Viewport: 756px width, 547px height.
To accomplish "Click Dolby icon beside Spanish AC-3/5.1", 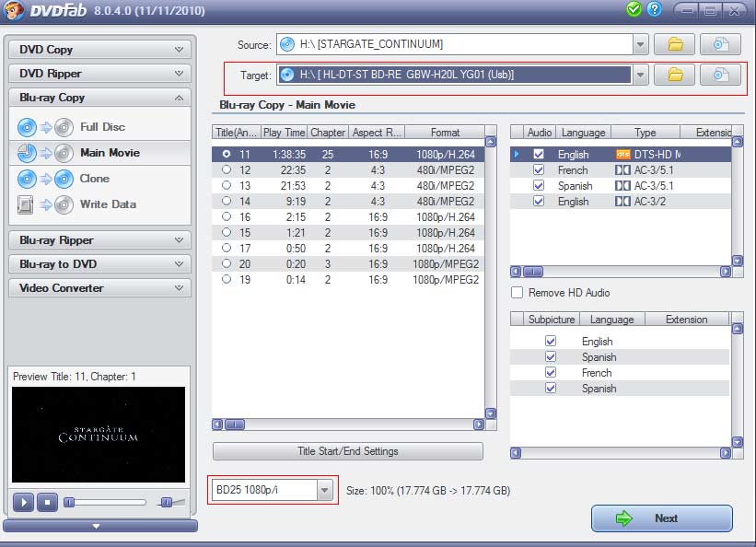I will click(x=622, y=186).
